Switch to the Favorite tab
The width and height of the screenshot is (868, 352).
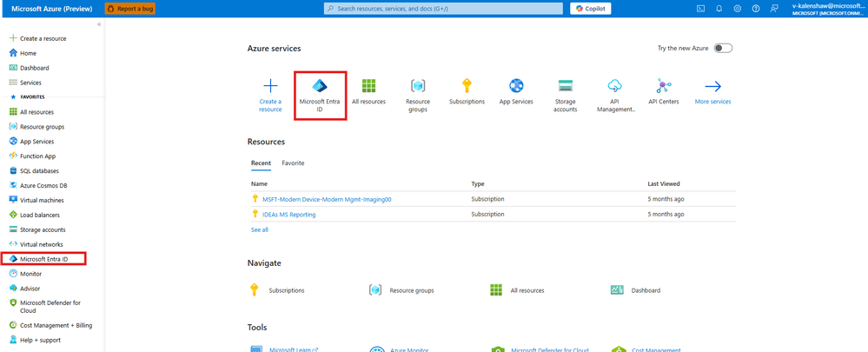tap(293, 163)
